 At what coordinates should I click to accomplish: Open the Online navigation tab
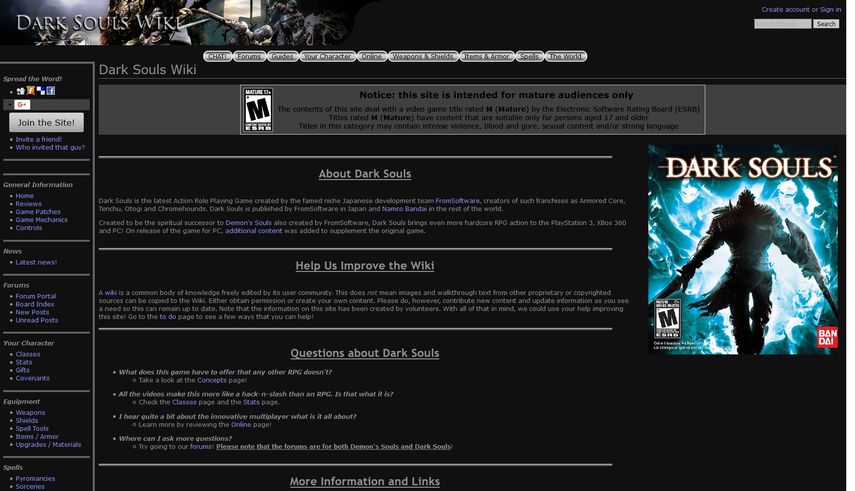point(372,56)
